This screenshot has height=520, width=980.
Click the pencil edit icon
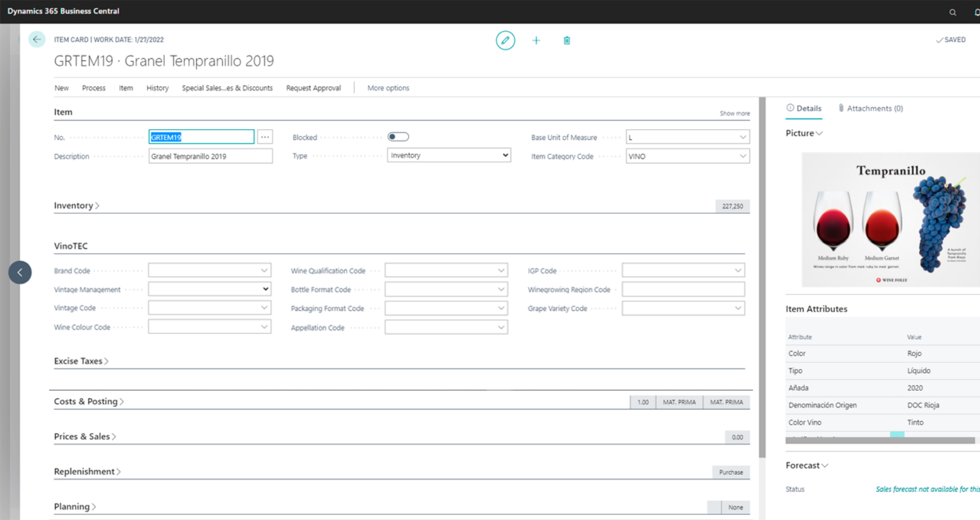(505, 40)
